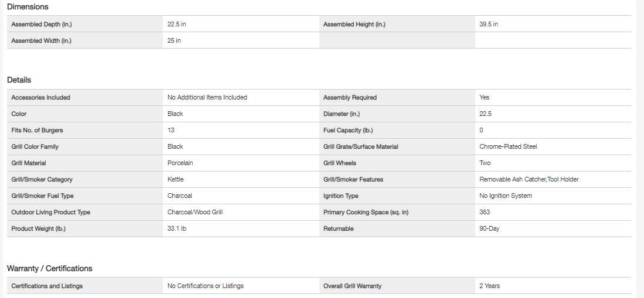Click the Details section heading
This screenshot has height=298, width=644.
coord(19,80)
